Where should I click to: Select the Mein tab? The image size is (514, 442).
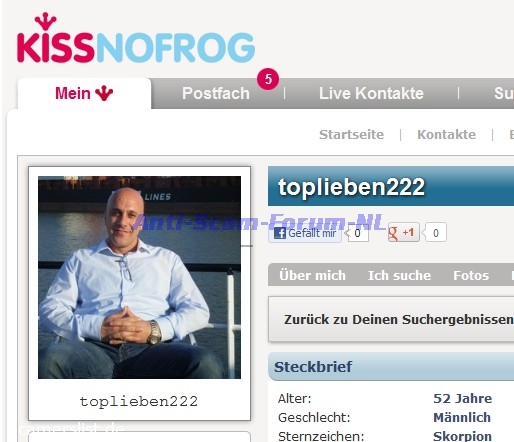click(84, 93)
